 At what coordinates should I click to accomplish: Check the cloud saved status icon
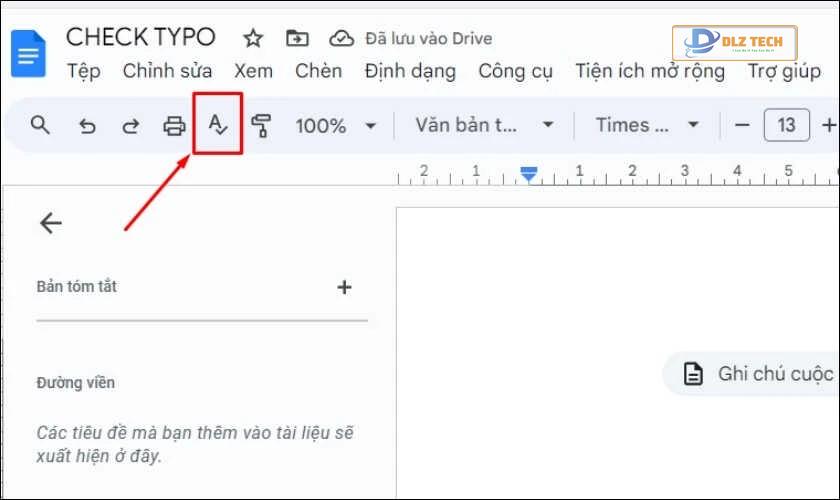point(341,39)
